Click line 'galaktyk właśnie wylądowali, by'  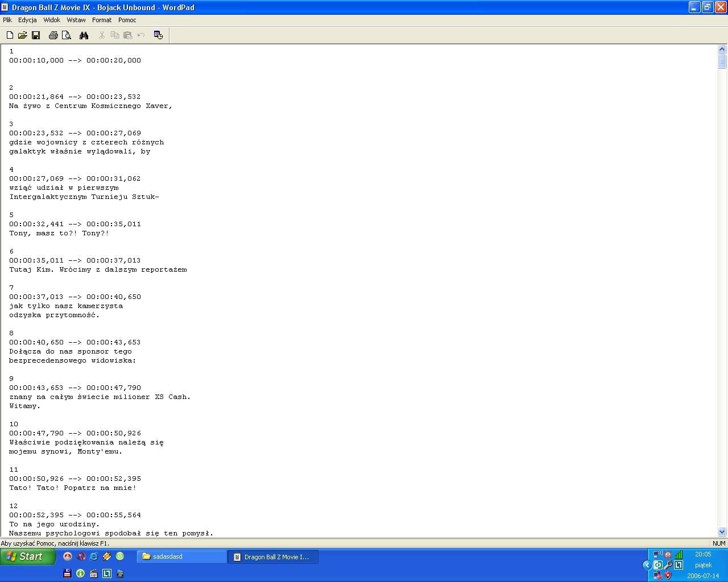pyautogui.click(x=80, y=151)
